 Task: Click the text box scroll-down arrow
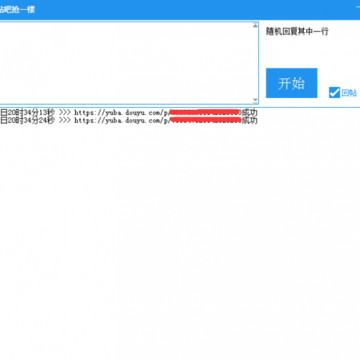255,100
